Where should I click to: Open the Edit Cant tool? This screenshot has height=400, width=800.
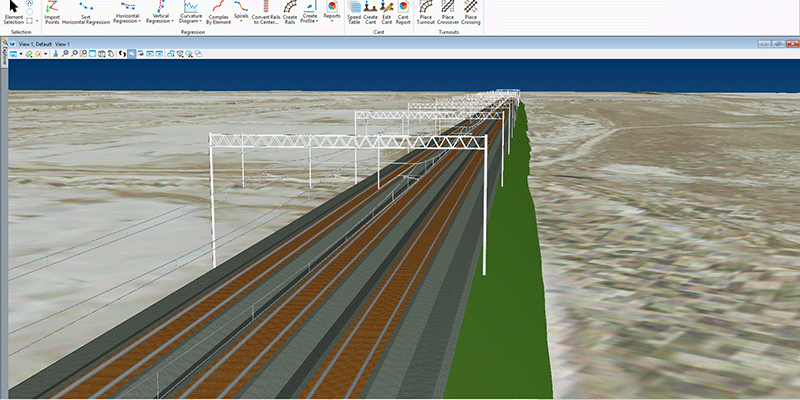(386, 12)
